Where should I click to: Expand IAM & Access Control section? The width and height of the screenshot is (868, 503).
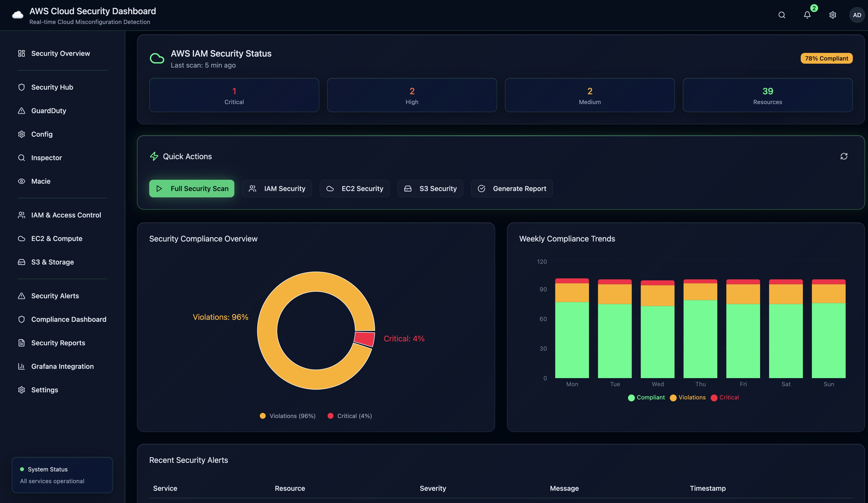(x=66, y=215)
